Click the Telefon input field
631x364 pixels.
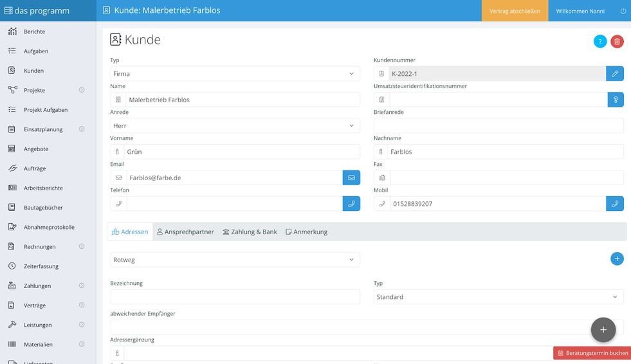(235, 204)
